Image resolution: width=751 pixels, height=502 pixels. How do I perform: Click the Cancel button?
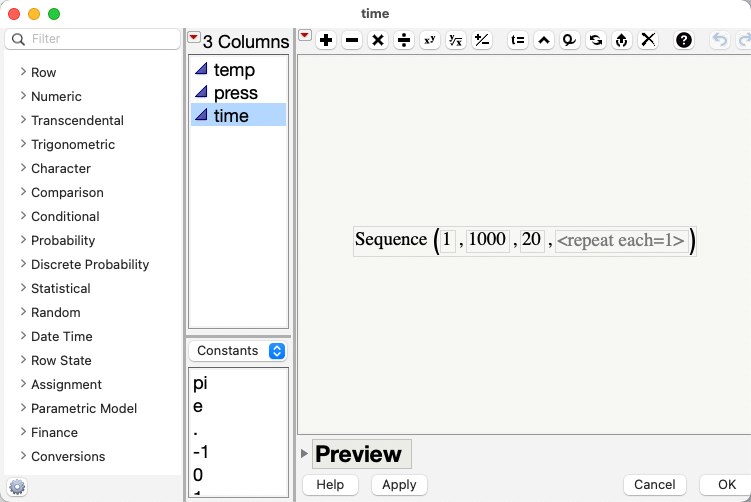[x=655, y=485]
